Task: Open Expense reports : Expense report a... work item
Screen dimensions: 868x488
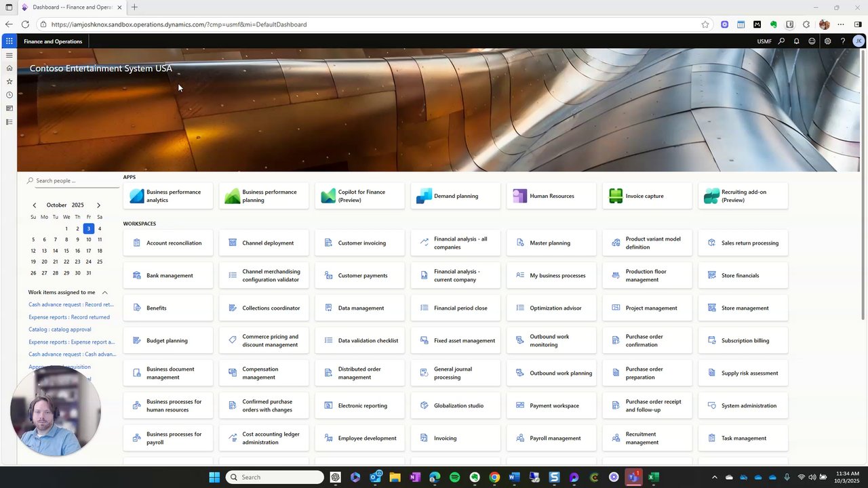Action: tap(72, 342)
